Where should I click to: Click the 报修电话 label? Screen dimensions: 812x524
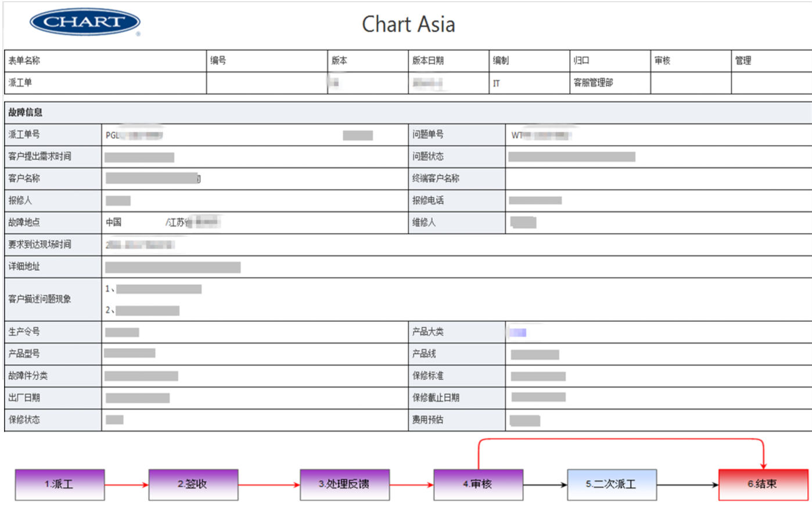click(428, 201)
